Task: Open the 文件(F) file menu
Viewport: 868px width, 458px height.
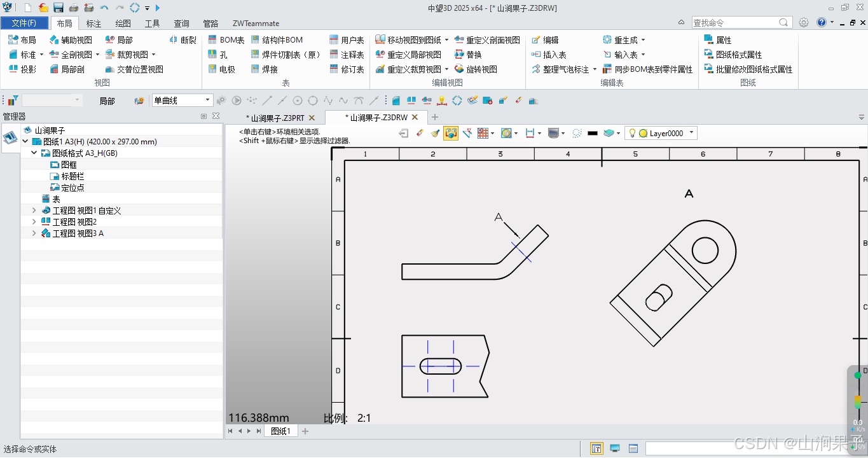Action: click(24, 23)
